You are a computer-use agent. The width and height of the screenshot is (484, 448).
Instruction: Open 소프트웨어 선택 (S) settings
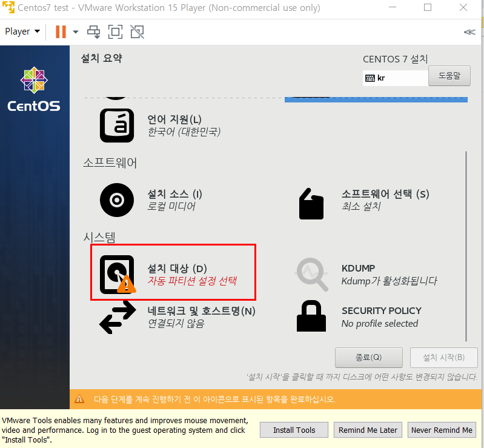(385, 194)
